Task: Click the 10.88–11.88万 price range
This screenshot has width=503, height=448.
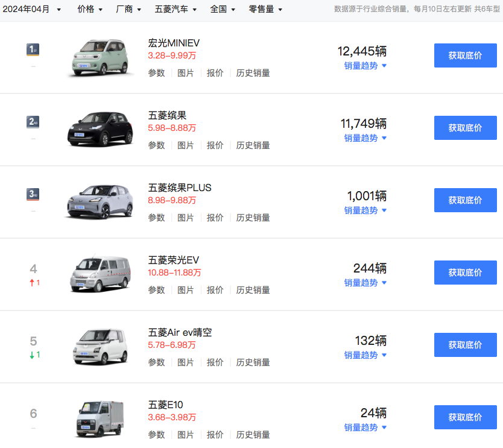Action: click(174, 273)
